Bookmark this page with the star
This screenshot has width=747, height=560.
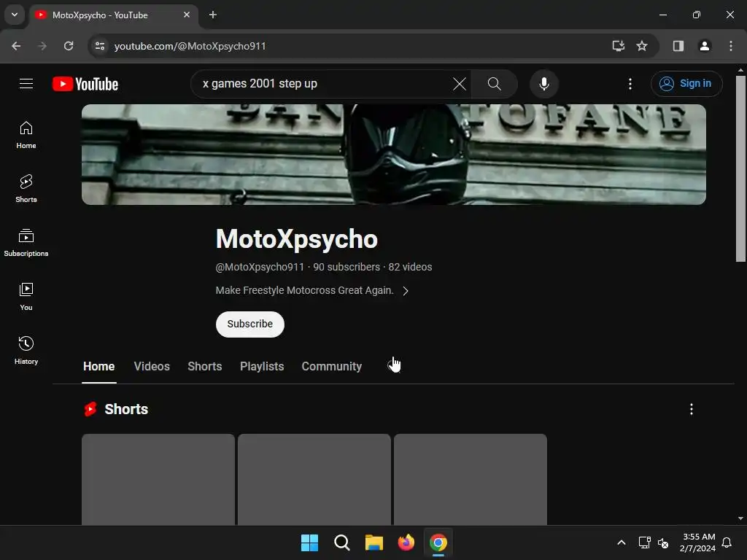642,46
